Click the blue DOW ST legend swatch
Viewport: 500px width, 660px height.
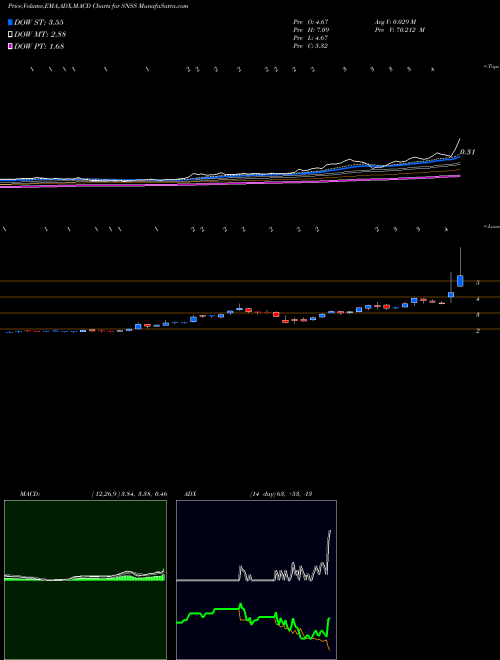click(11, 22)
